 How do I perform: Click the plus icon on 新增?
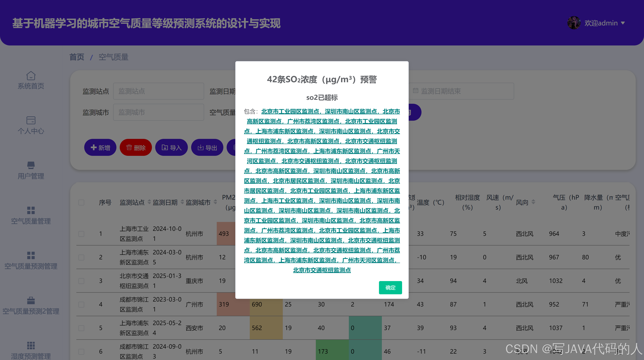pyautogui.click(x=94, y=148)
